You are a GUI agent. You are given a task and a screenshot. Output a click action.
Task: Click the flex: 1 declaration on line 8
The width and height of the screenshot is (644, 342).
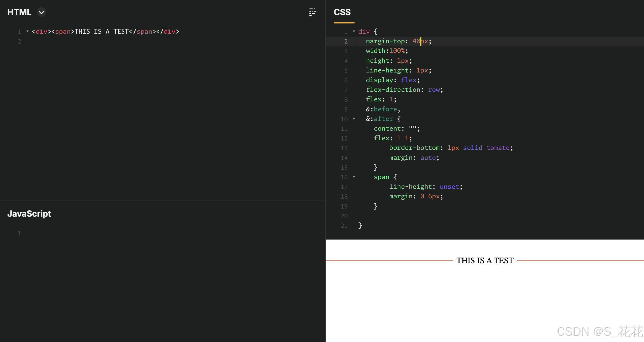point(381,99)
